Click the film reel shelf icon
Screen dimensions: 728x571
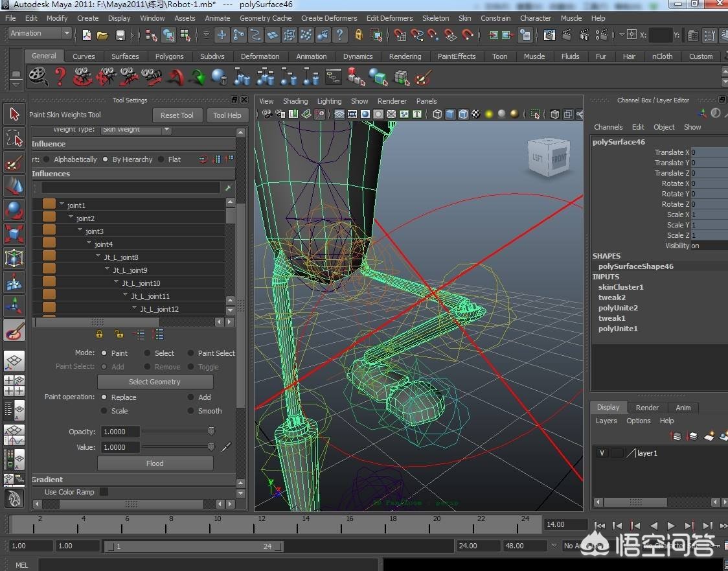coord(38,76)
